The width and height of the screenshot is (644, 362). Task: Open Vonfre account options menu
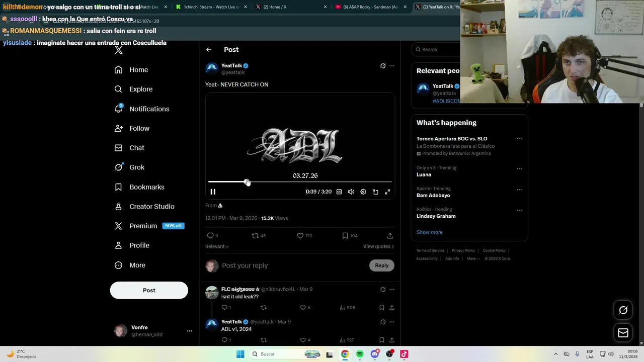[x=190, y=331]
